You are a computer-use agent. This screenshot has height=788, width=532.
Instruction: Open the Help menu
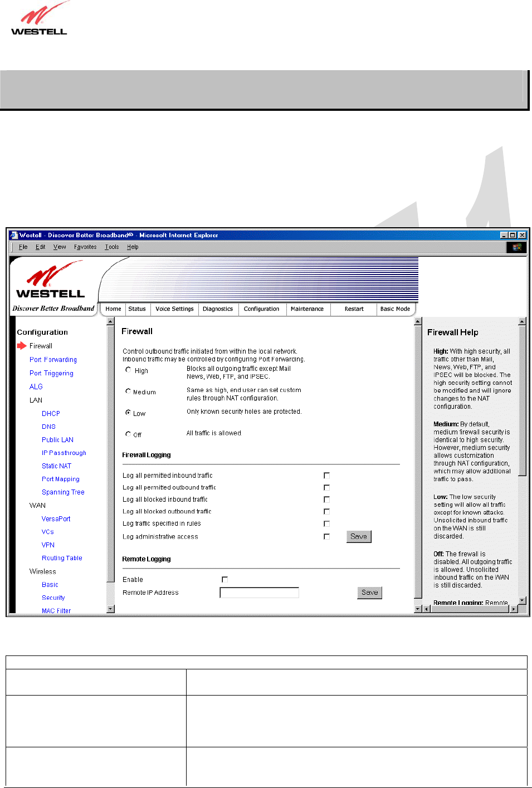[133, 247]
